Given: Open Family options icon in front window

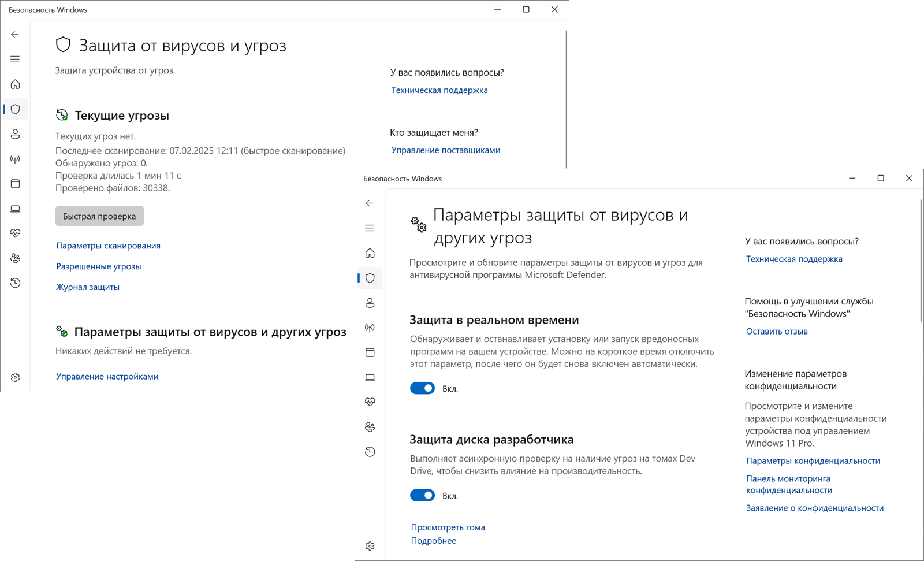Looking at the screenshot, I should [370, 427].
